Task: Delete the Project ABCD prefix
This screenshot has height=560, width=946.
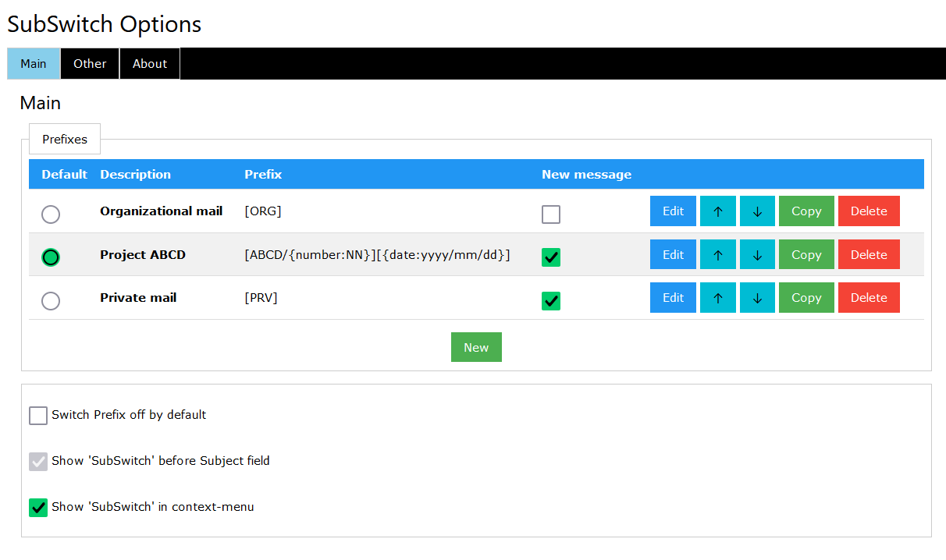Action: 869,254
